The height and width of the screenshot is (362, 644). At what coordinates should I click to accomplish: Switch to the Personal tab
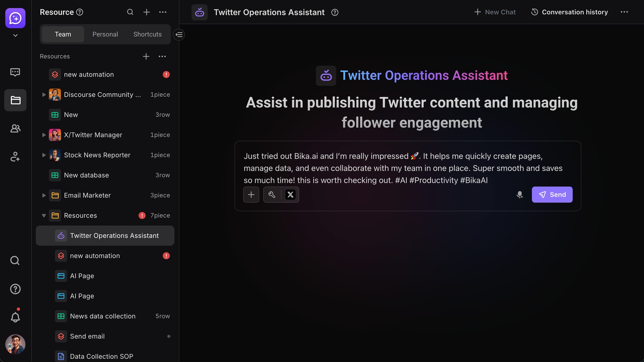coord(105,34)
